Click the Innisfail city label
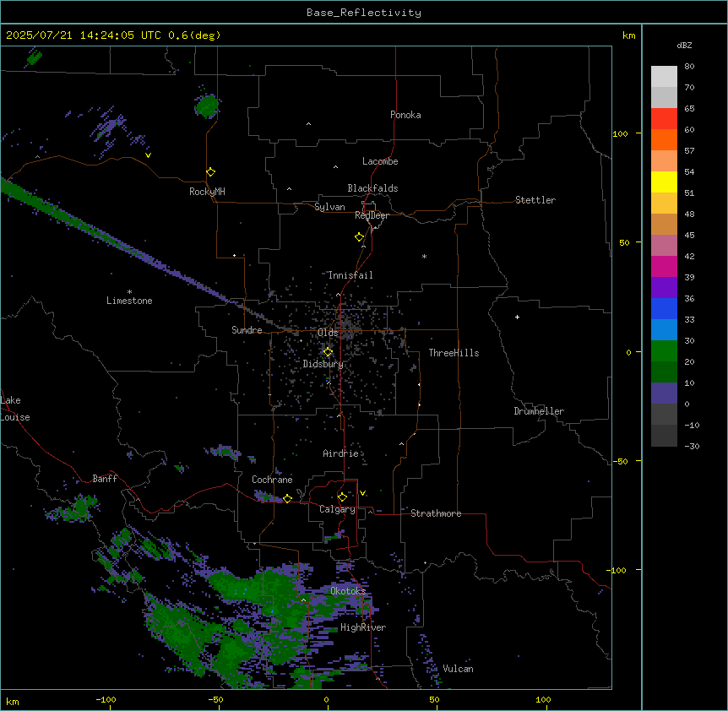 tap(350, 275)
